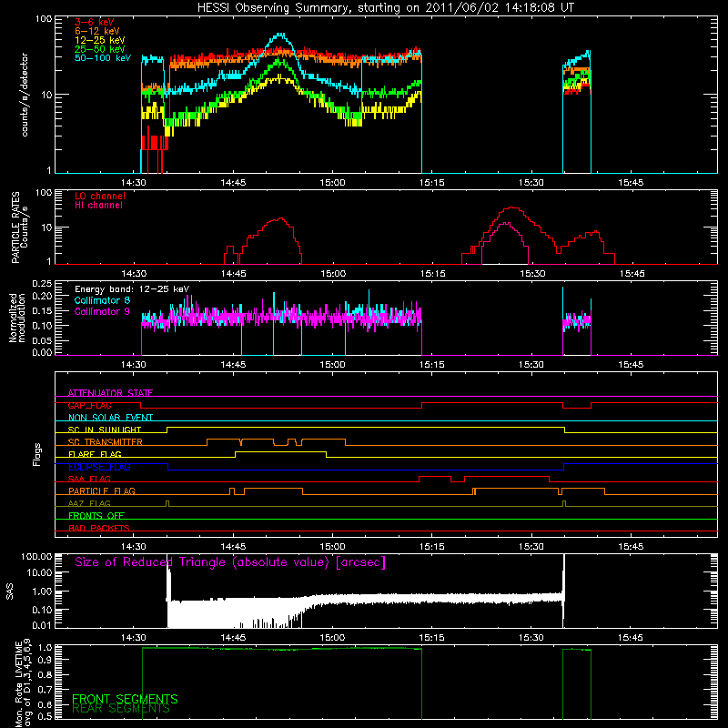This screenshot has height=728, width=728.
Task: Select the SAA_FLAG label
Action: pos(89,479)
